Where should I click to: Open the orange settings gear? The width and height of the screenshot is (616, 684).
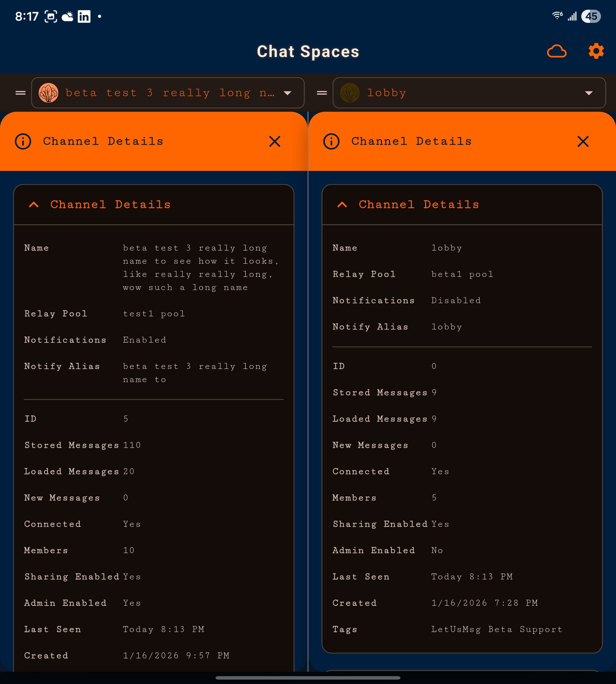pos(596,51)
